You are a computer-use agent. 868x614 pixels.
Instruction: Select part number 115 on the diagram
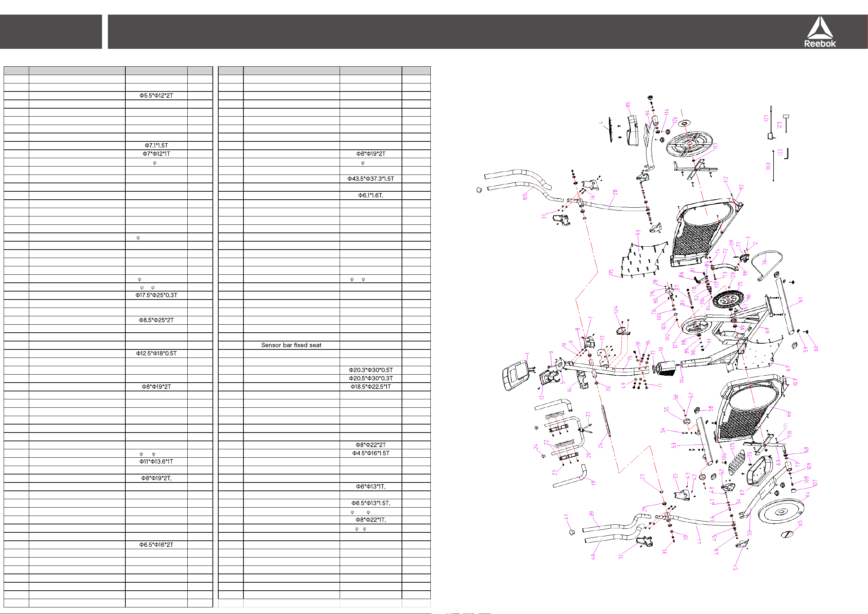(611, 273)
